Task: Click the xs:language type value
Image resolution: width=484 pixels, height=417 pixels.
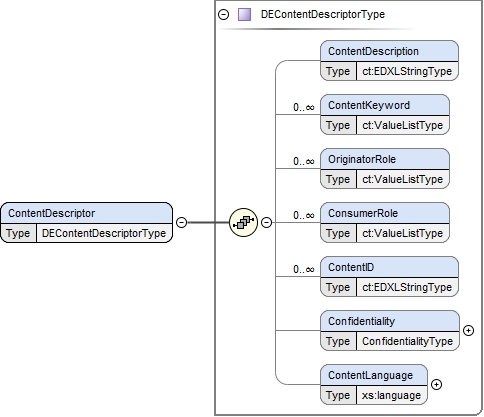Action: point(391,395)
